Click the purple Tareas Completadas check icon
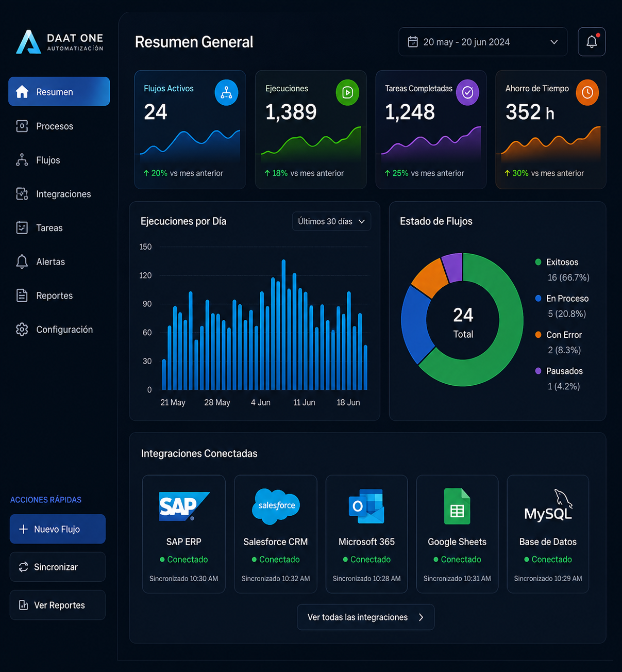Screen dimensions: 622x672 [x=467, y=93]
